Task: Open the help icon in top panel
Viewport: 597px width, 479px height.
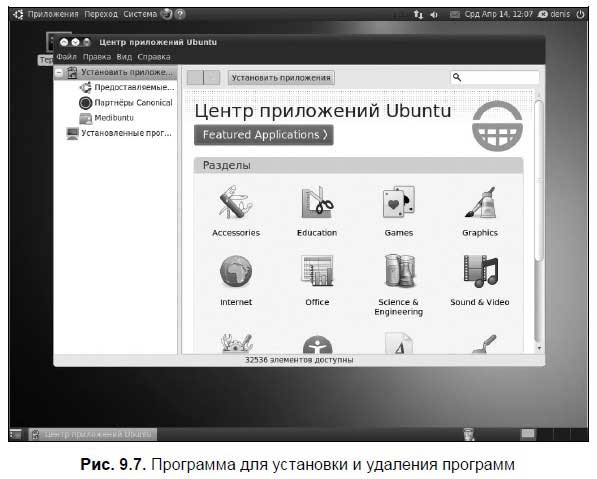Action: click(x=180, y=14)
